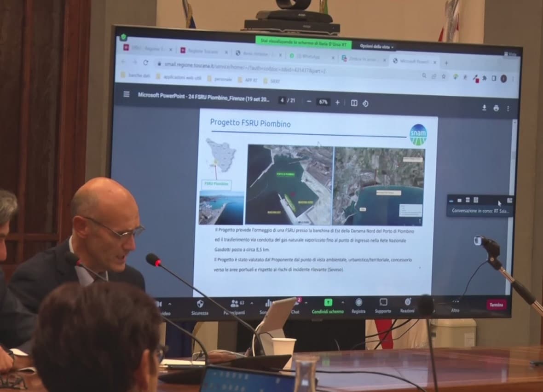This screenshot has width=543, height=392.
Task: Click the fit to page icon
Action: tap(354, 103)
